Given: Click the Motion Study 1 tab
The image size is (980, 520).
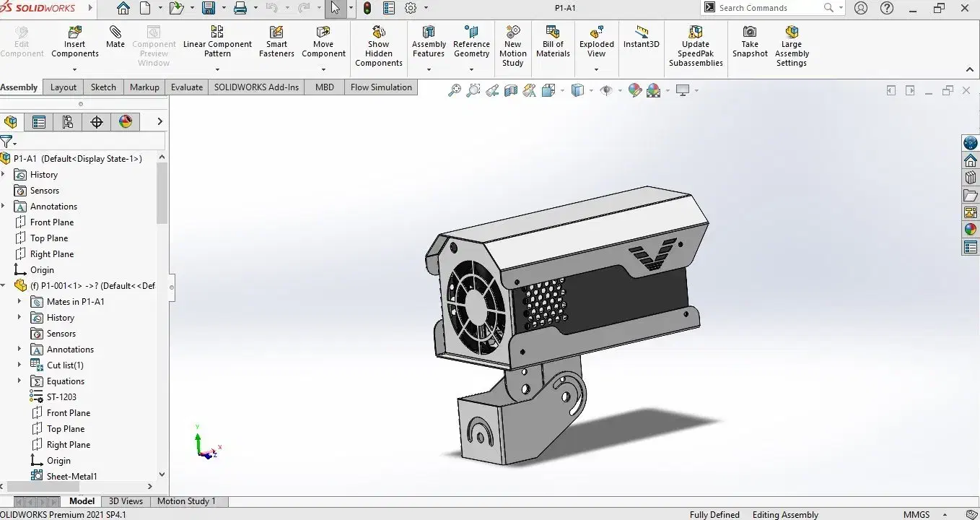Looking at the screenshot, I should (186, 501).
